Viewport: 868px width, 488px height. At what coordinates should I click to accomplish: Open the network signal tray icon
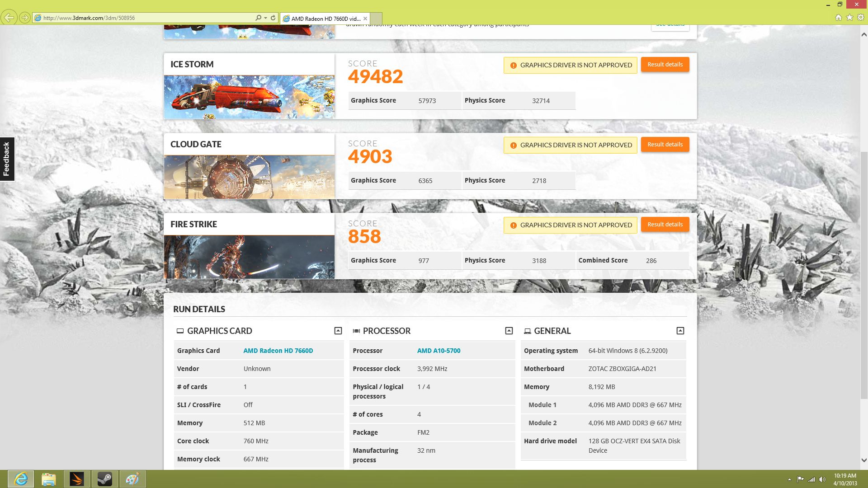811,479
